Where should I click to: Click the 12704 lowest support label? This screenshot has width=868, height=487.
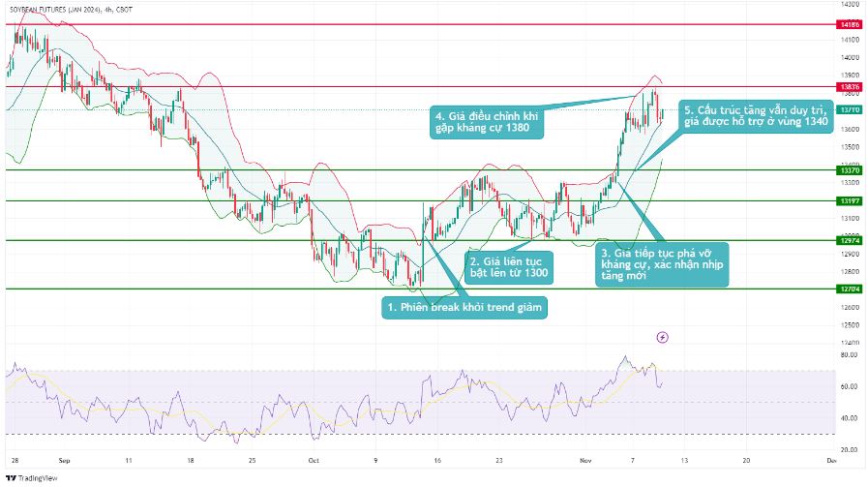850,289
